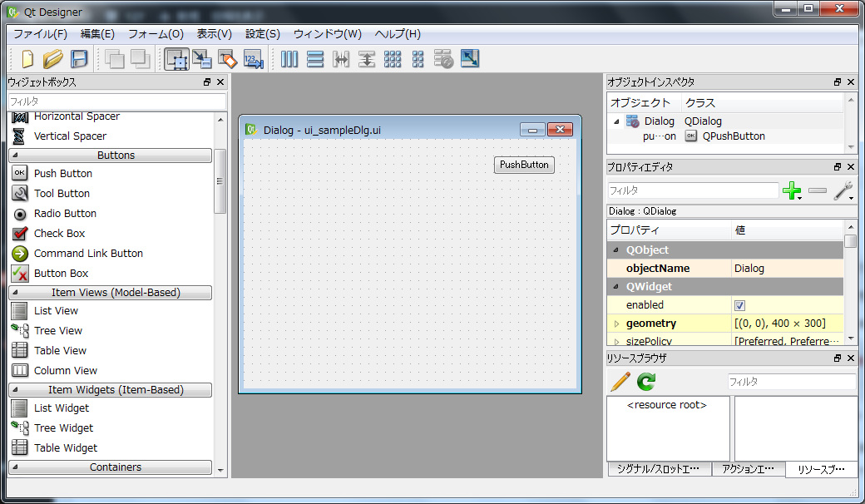This screenshot has height=504, width=865.
Task: Expand the geometry property row
Action: click(616, 324)
